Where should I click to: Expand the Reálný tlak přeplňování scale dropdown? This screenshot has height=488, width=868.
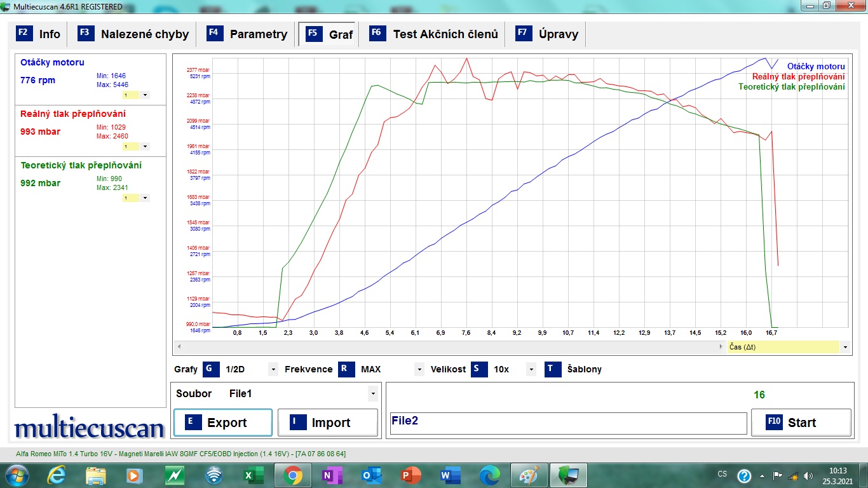click(x=145, y=146)
